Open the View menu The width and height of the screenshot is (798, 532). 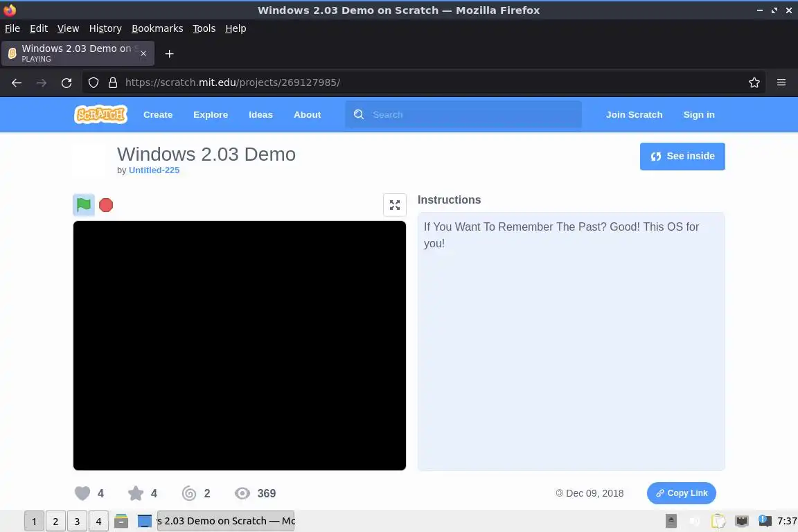(x=68, y=28)
